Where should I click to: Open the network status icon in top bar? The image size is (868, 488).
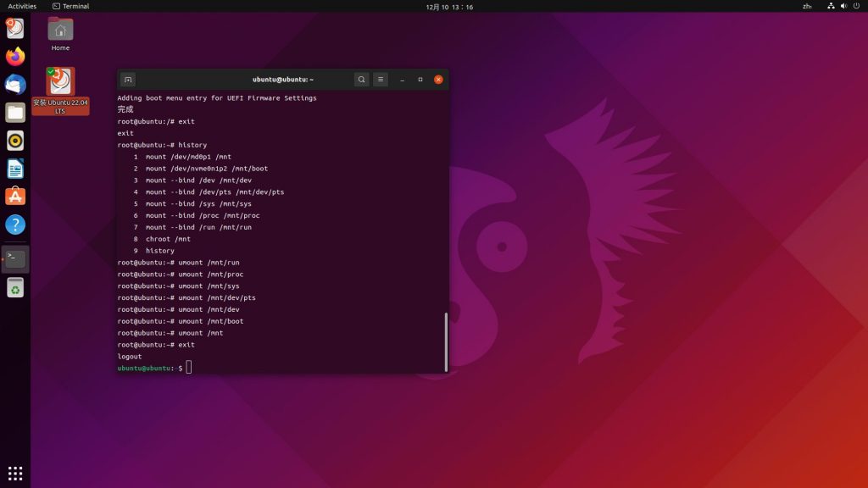pyautogui.click(x=831, y=6)
